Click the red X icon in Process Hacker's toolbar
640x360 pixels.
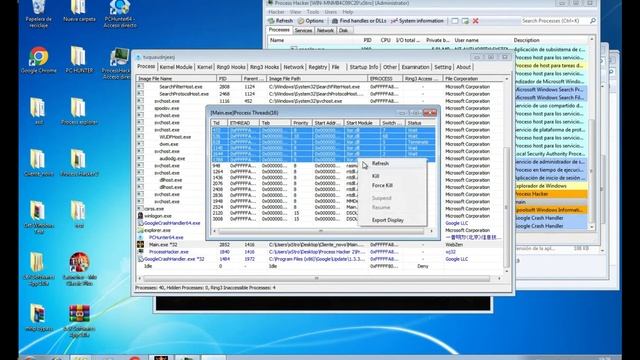point(476,21)
